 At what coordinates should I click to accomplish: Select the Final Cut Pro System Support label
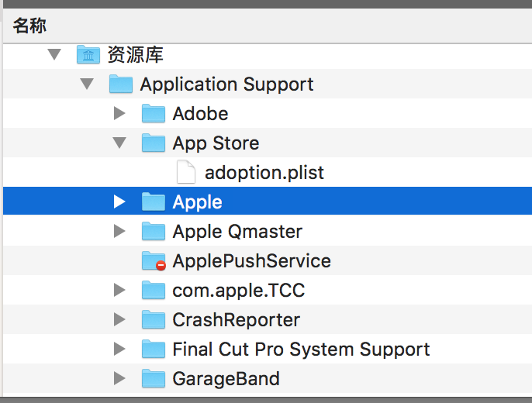tap(301, 350)
